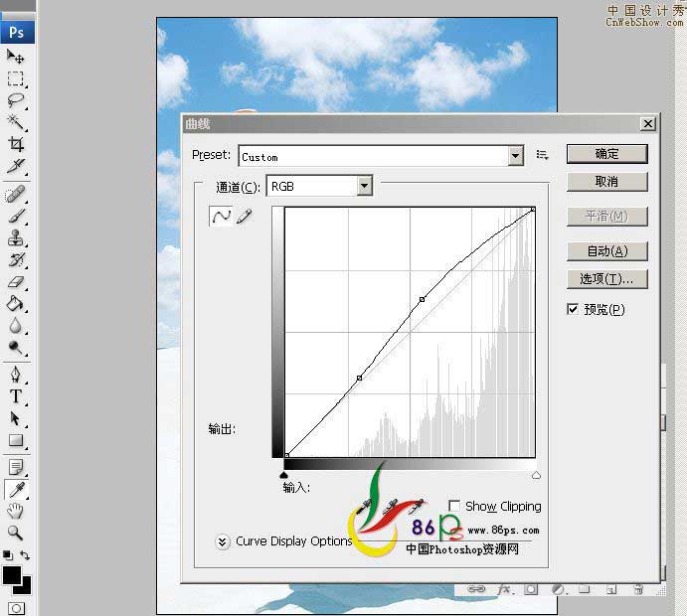The image size is (687, 616).
Task: Click the 自动(A) auto button
Action: click(x=606, y=251)
